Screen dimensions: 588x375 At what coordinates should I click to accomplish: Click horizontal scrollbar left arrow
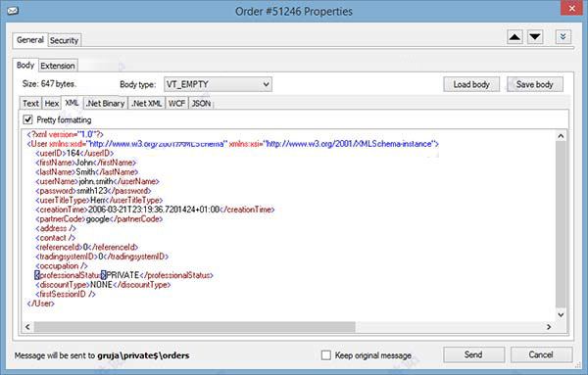(27, 327)
